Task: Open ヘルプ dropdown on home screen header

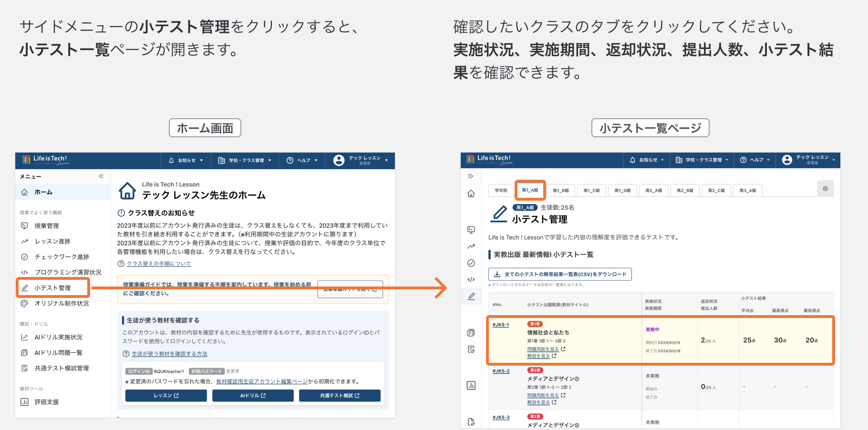Action: [x=302, y=161]
